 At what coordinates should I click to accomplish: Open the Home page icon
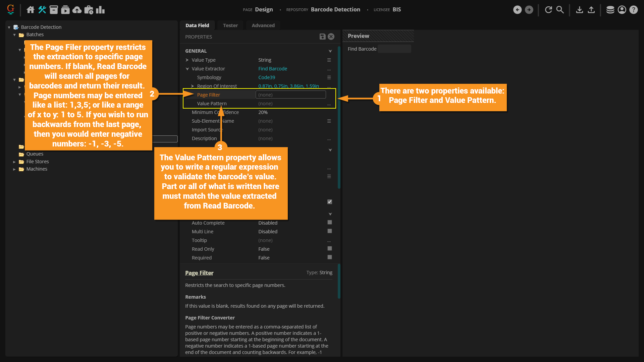coord(31,10)
